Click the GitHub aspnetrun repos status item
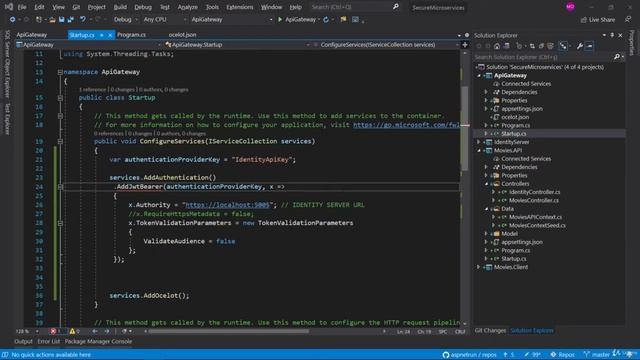The image size is (640, 360). point(469,355)
